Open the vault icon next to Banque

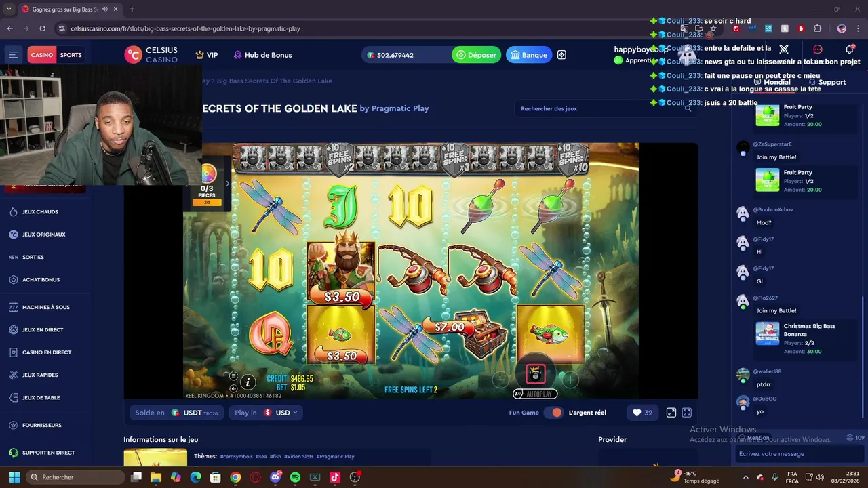(561, 55)
